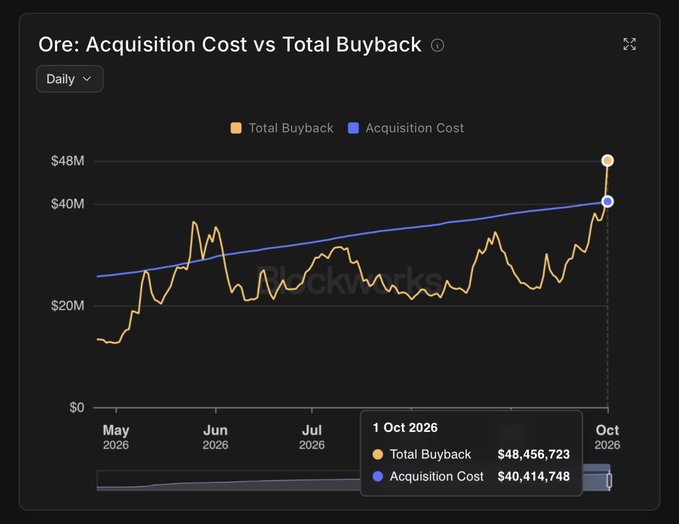Image resolution: width=679 pixels, height=524 pixels.
Task: Expand chart to fullscreen view
Action: click(x=630, y=44)
